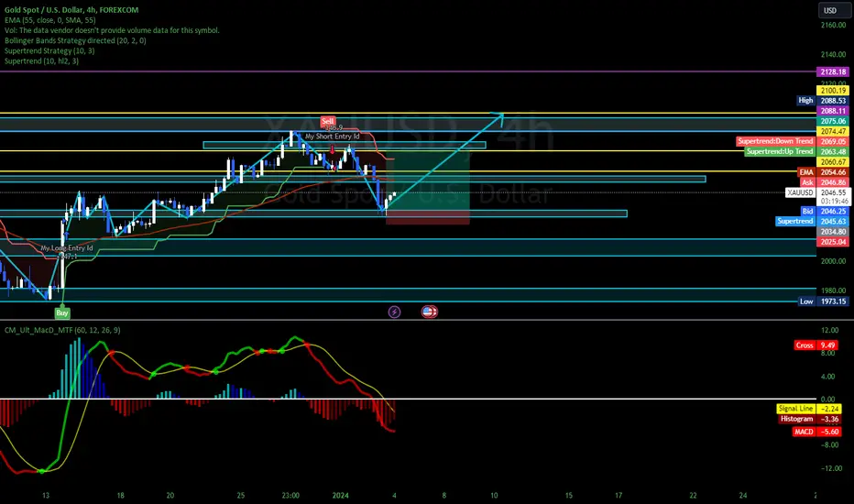Image resolution: width=854 pixels, height=504 pixels.
Task: Click the purple 2088.11 price label
Action: pos(833,111)
